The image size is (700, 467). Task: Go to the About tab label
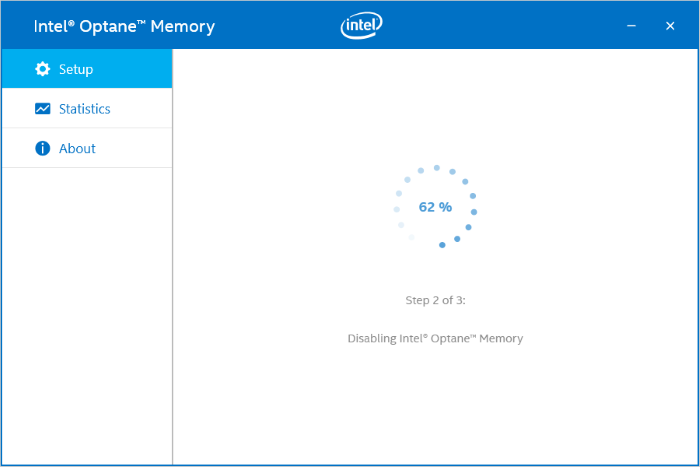(77, 148)
